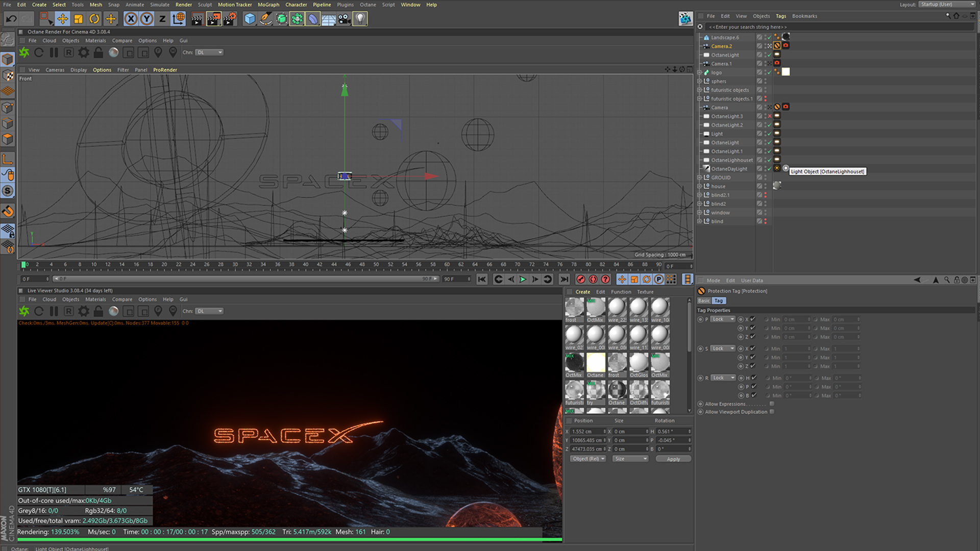Click the timeline ruler at frame 46
The height and width of the screenshot is (551, 980).
pyautogui.click(x=348, y=265)
